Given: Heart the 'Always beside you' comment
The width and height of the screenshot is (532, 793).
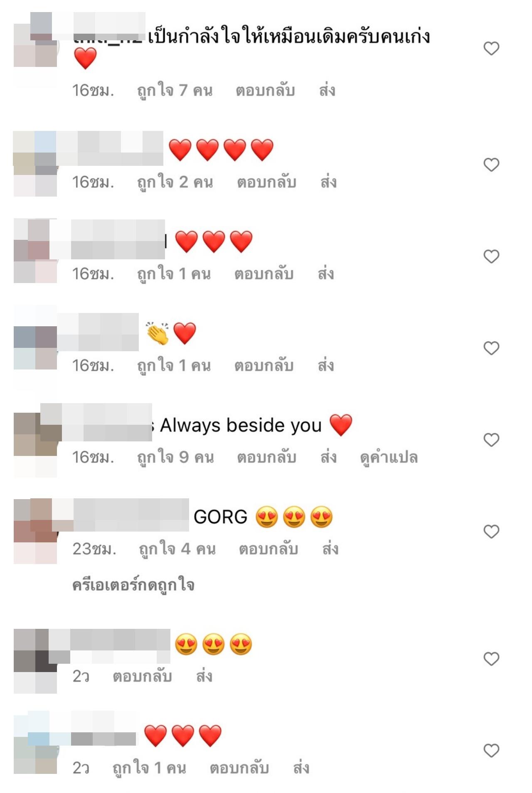Looking at the screenshot, I should pos(491,440).
